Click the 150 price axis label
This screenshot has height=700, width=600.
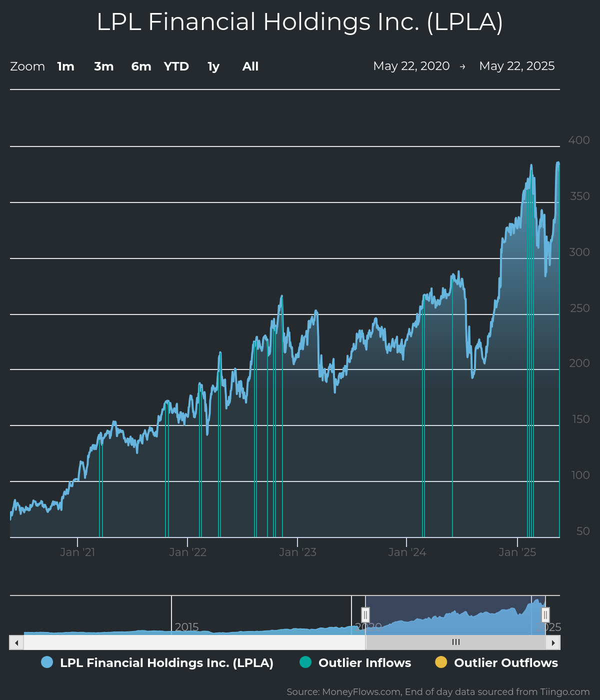point(581,419)
